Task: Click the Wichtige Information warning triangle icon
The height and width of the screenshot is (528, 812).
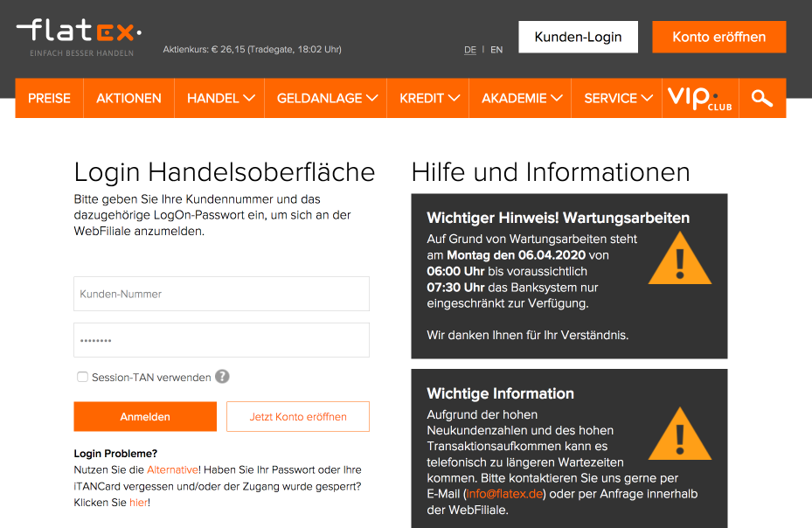Action: pos(680,434)
